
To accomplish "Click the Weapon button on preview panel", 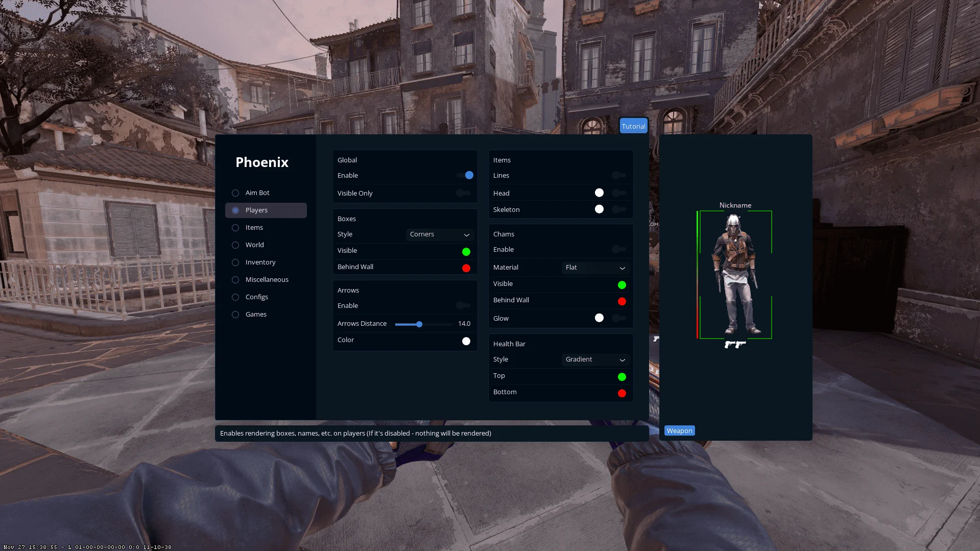I will point(679,430).
